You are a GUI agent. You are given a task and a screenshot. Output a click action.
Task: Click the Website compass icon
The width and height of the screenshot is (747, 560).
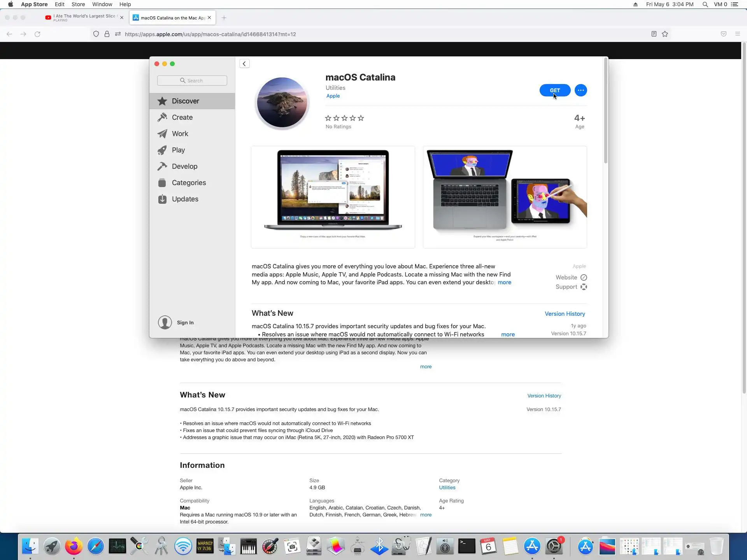(x=584, y=278)
